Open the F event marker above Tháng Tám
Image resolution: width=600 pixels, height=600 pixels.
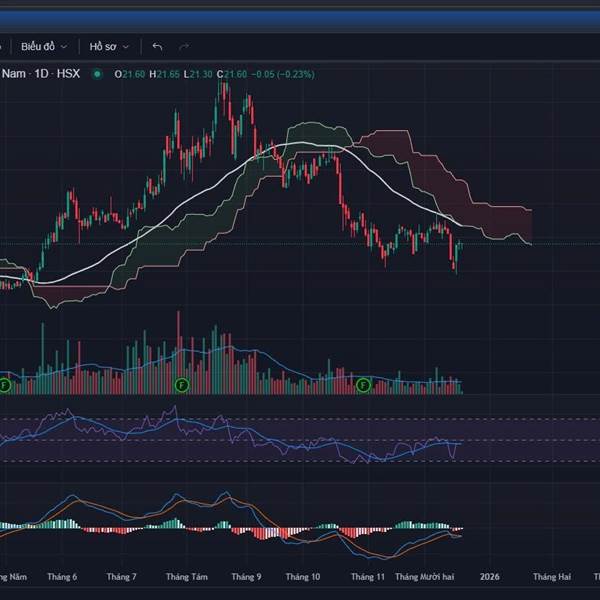click(181, 384)
